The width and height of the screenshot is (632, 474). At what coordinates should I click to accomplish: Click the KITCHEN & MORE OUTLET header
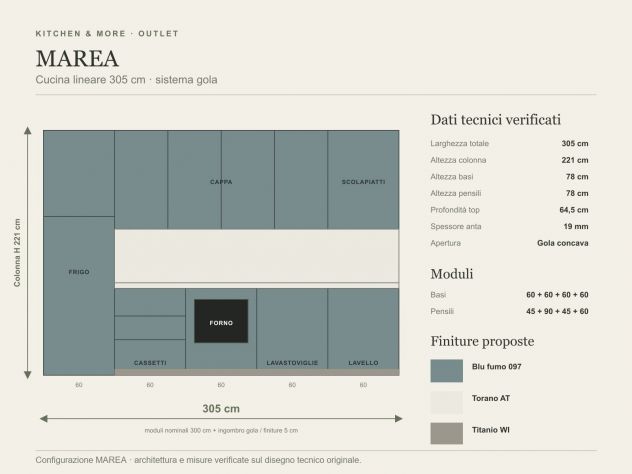(x=107, y=34)
